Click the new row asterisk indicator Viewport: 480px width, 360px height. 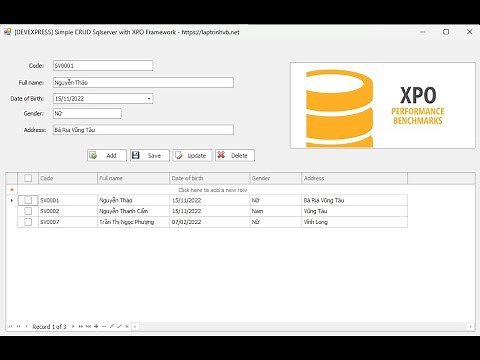(12, 190)
